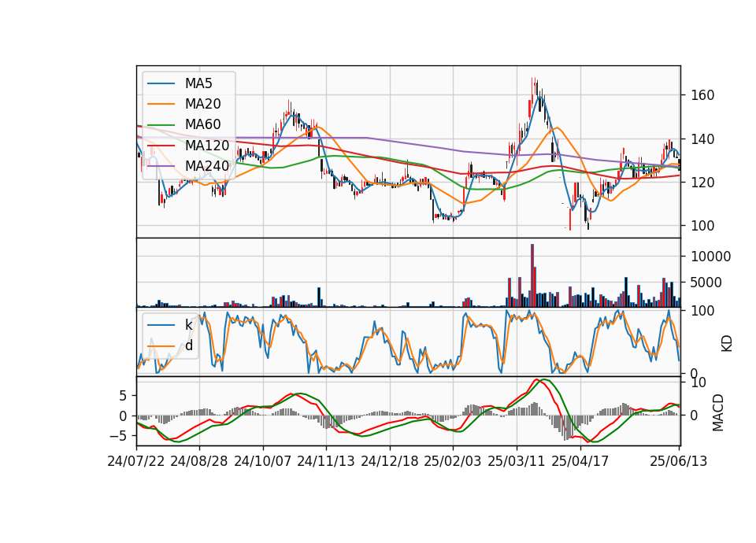The height and width of the screenshot is (543, 756).
Task: Select the k label in KD legend
Action: tap(188, 325)
